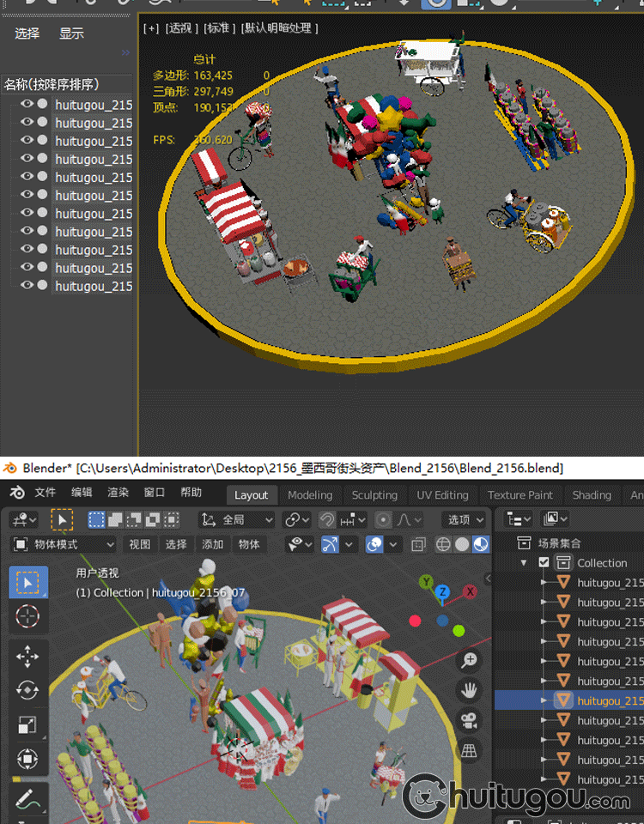Activate the Rotate tool
The width and height of the screenshot is (644, 824).
coord(28,690)
